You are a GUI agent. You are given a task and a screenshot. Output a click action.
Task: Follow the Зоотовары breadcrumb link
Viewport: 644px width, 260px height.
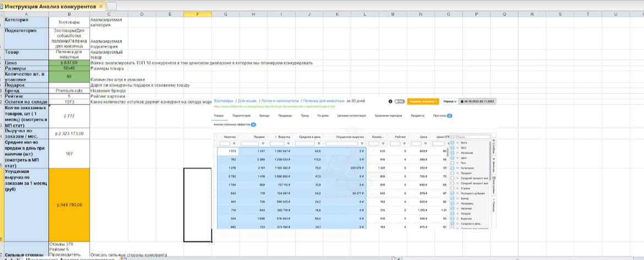click(x=223, y=102)
